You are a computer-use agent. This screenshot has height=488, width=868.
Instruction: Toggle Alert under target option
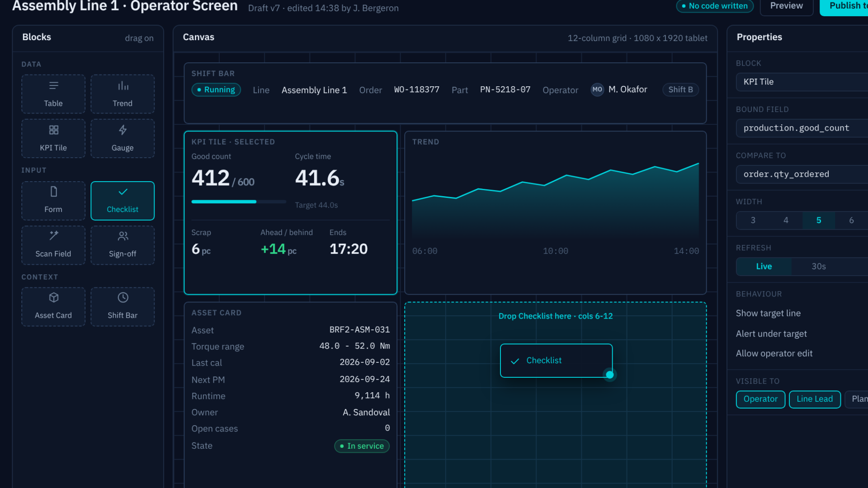coord(771,334)
